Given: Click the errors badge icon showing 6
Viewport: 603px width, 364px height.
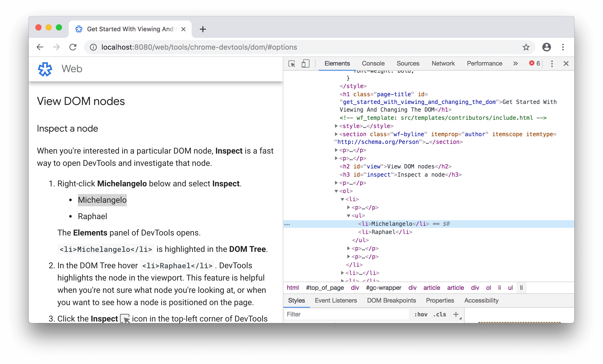Looking at the screenshot, I should (x=534, y=63).
